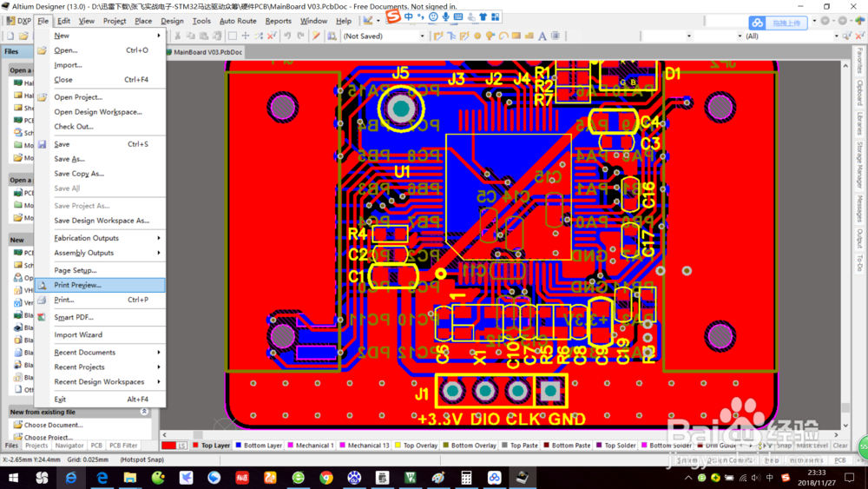868x489 pixels.
Task: Click the MainBoard V03.PcbDoc document tab
Action: click(x=205, y=52)
